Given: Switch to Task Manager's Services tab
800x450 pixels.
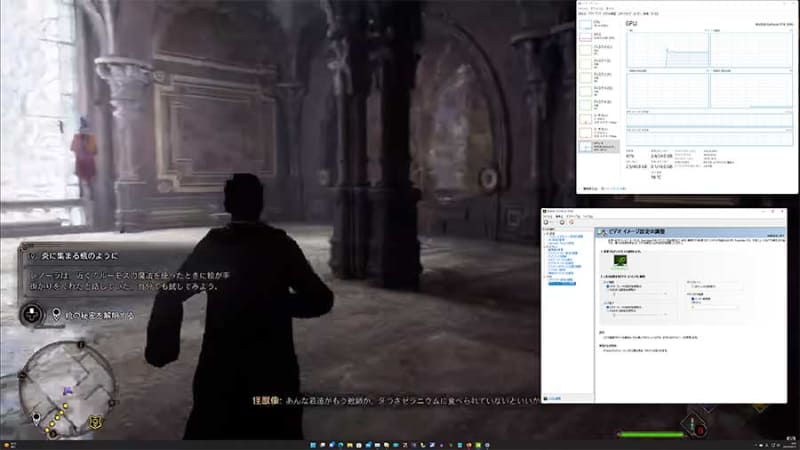Looking at the screenshot, I should click(655, 14).
